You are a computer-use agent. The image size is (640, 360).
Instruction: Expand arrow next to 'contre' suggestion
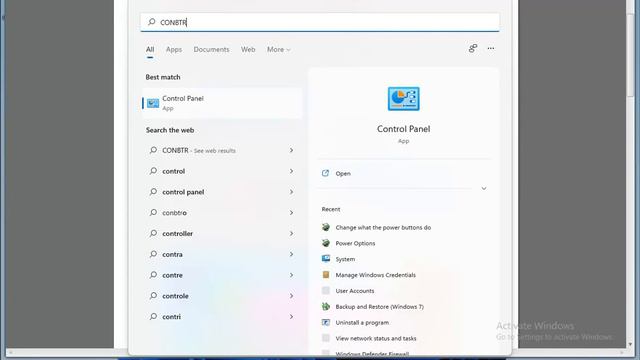point(291,275)
